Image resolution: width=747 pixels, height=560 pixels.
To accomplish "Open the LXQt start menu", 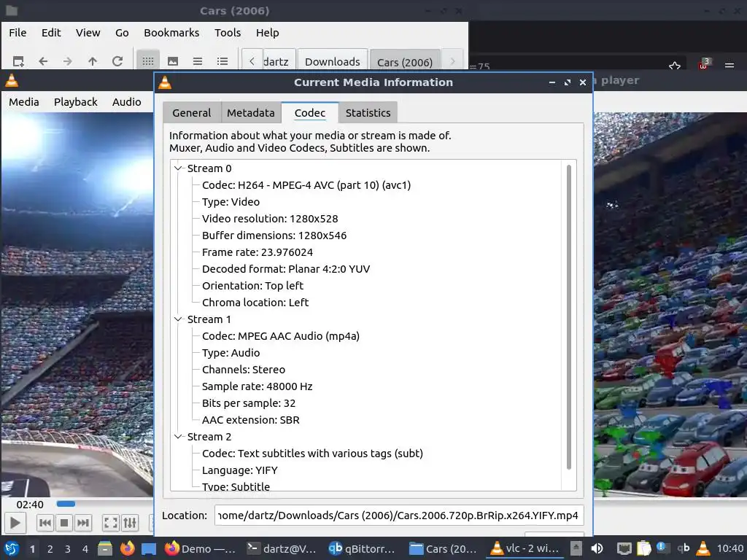I will pos(12,548).
